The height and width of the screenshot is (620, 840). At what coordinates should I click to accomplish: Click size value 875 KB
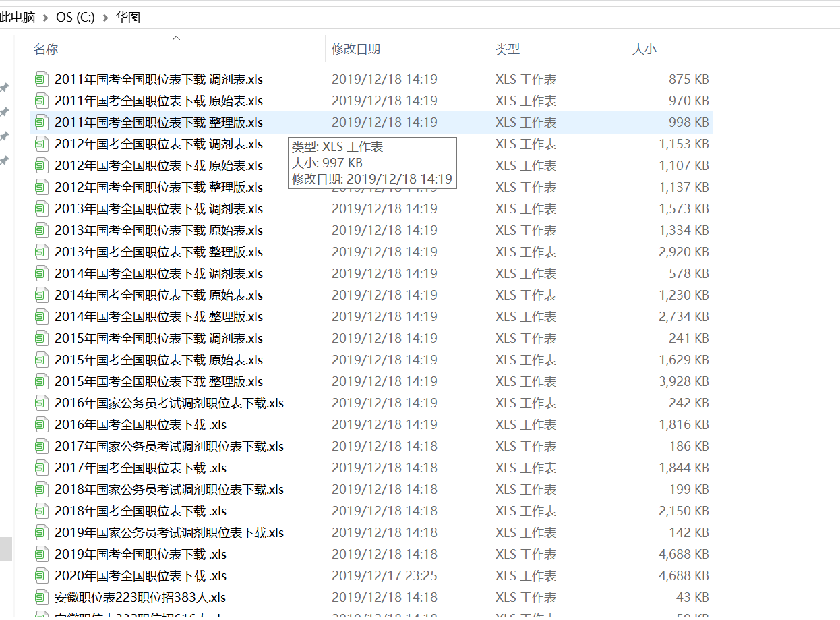(689, 79)
